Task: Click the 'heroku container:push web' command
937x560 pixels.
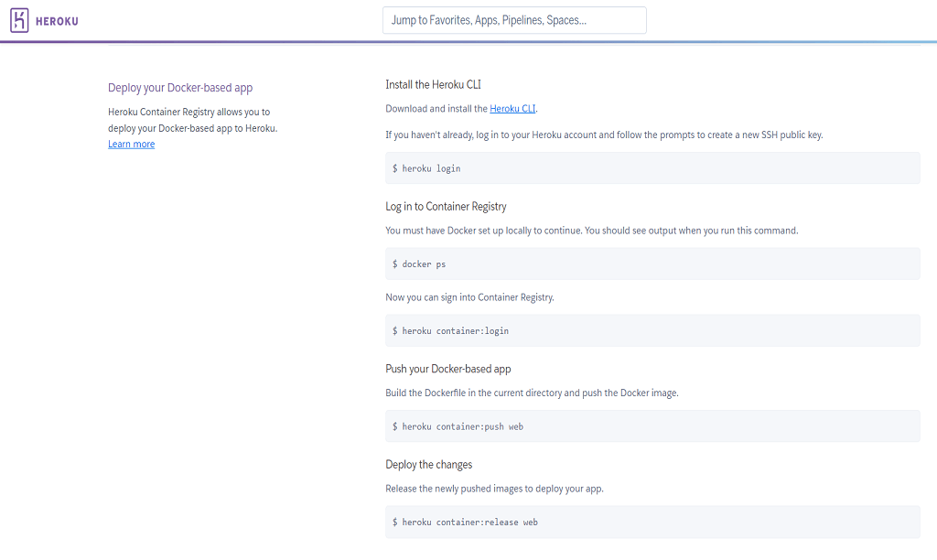Action: click(x=652, y=426)
